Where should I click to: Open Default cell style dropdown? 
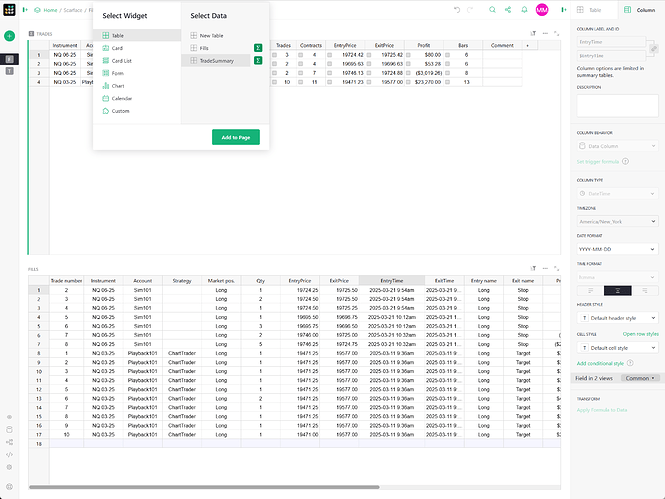[618, 348]
